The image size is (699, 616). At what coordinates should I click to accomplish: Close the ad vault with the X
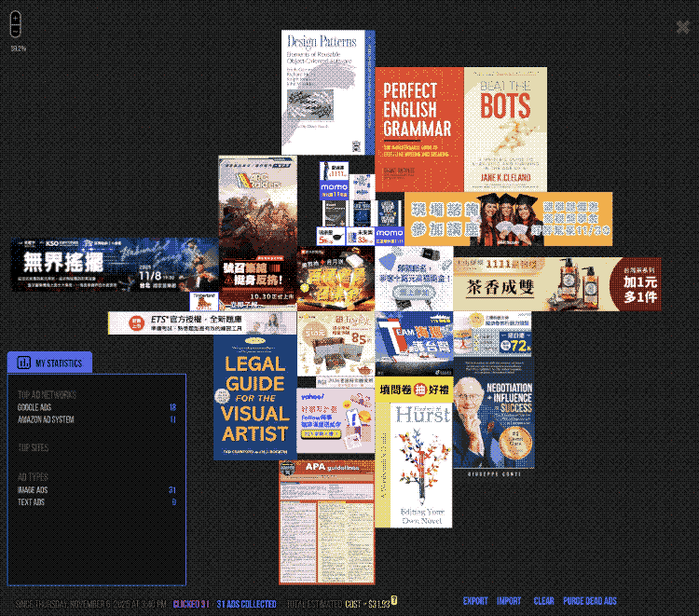point(683,26)
